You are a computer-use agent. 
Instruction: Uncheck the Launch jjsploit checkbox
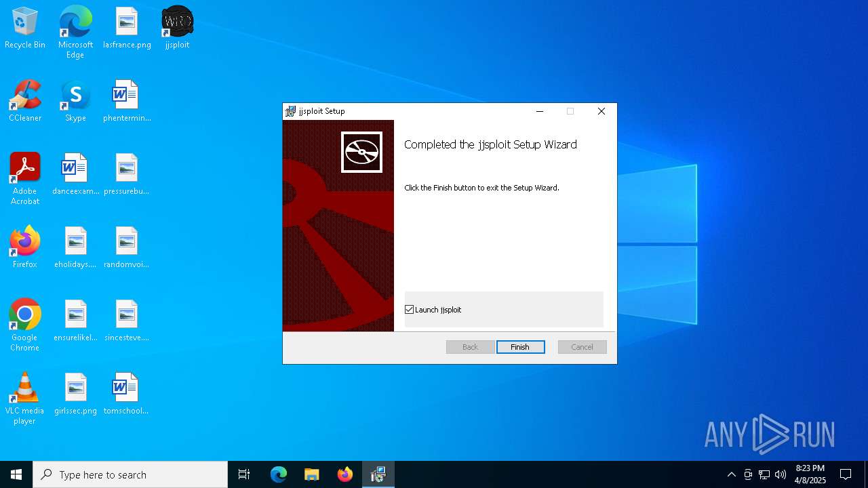point(410,310)
